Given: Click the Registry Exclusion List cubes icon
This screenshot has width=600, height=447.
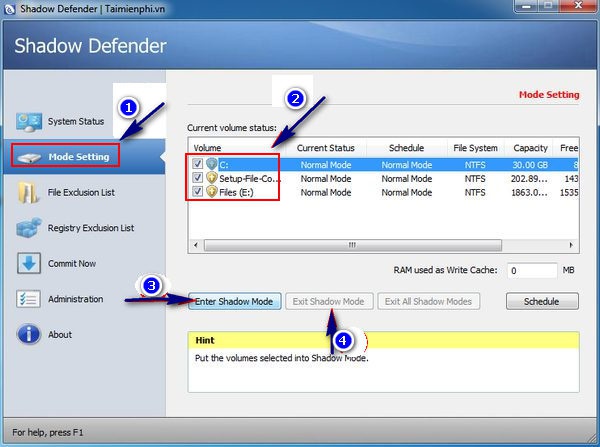Looking at the screenshot, I should [29, 228].
